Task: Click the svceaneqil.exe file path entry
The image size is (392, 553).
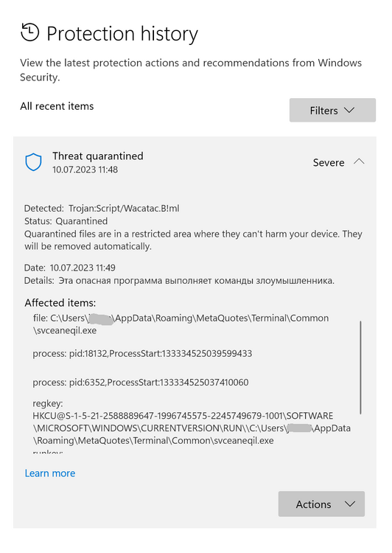Action: (x=181, y=324)
